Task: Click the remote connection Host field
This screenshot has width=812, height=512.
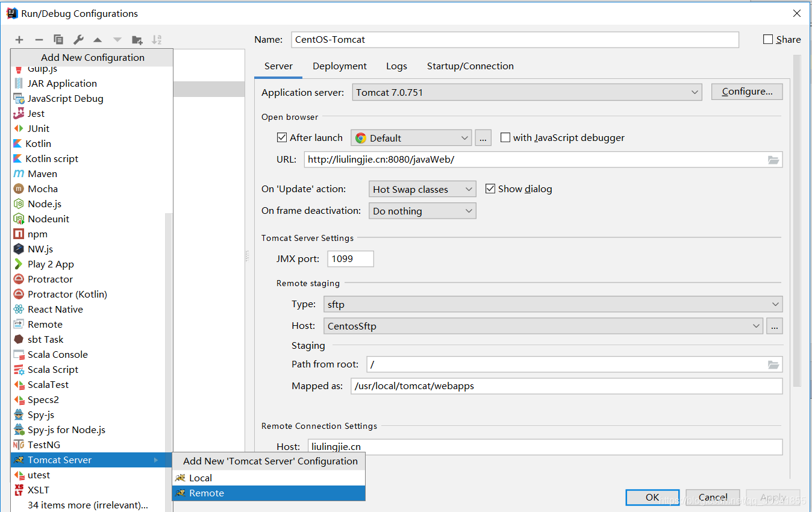Action: (545, 446)
